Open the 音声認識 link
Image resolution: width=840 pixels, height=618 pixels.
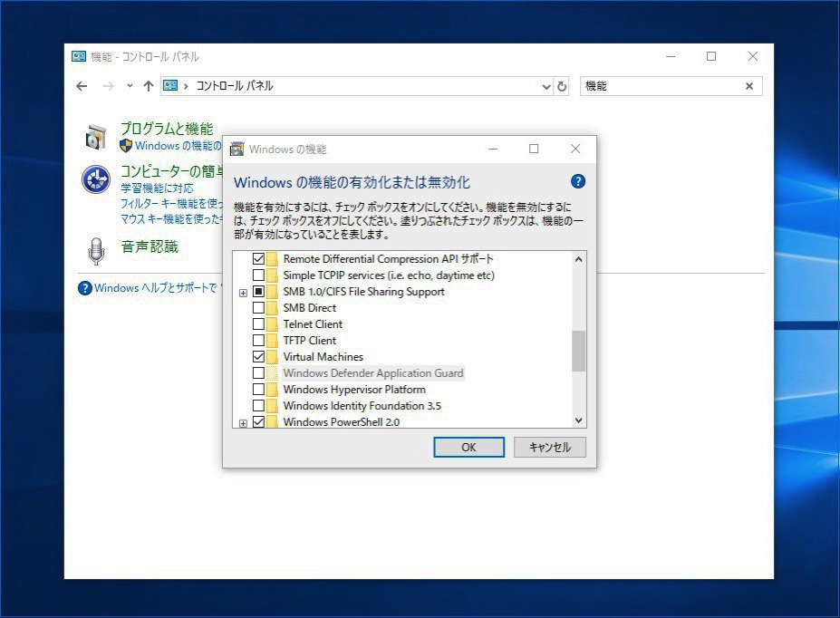[150, 246]
